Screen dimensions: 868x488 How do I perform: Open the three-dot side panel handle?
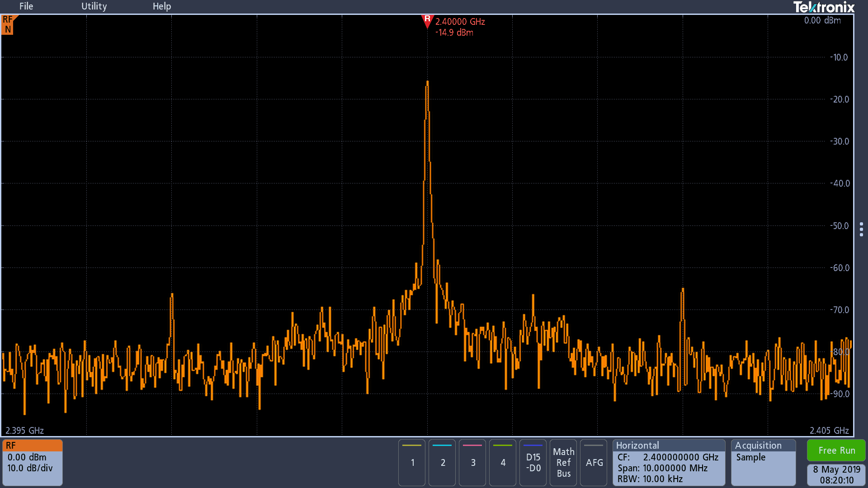click(x=861, y=229)
